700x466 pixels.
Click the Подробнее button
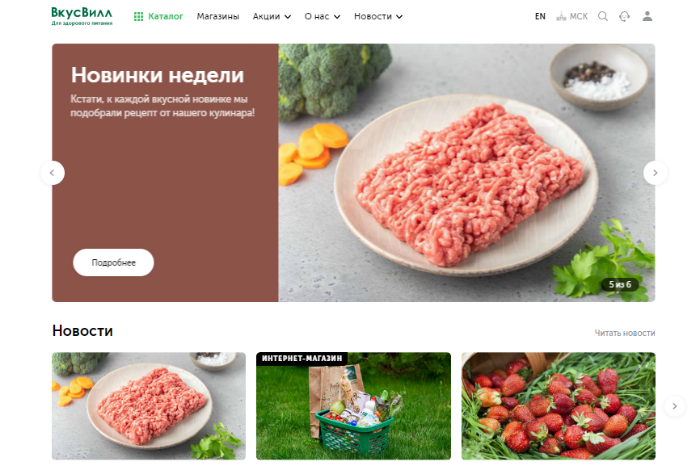[x=113, y=262]
